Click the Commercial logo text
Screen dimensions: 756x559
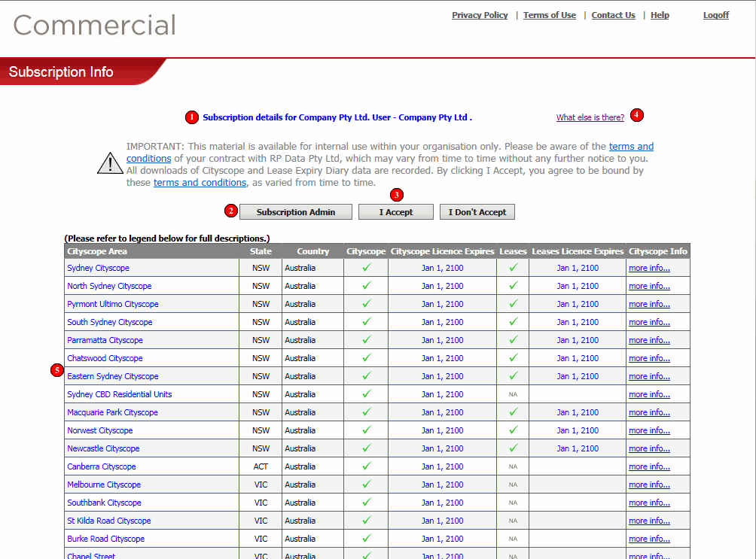[x=95, y=25]
